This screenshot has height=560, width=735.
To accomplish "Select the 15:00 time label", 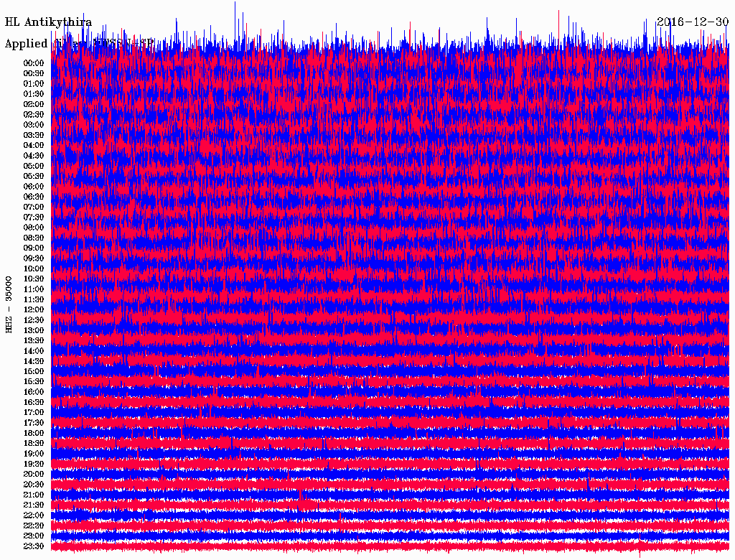I will pyautogui.click(x=33, y=371).
